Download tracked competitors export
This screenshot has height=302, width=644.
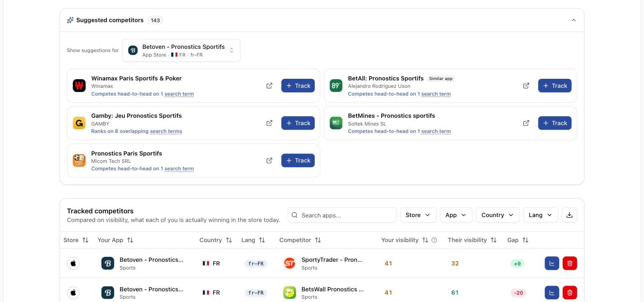pos(569,215)
